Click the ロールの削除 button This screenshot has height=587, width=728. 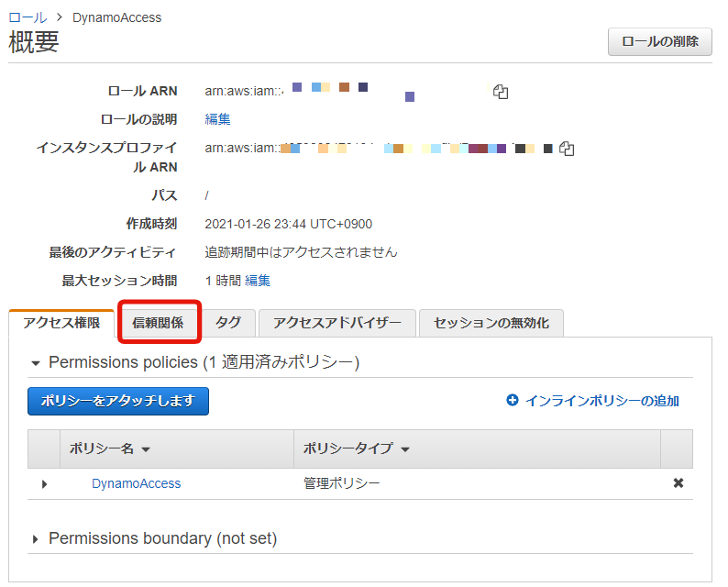pos(660,42)
